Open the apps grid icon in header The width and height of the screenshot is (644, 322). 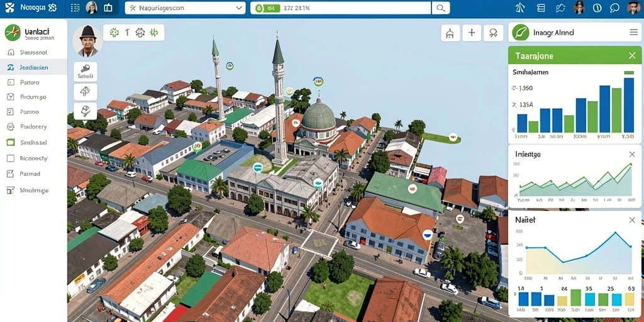[x=75, y=8]
